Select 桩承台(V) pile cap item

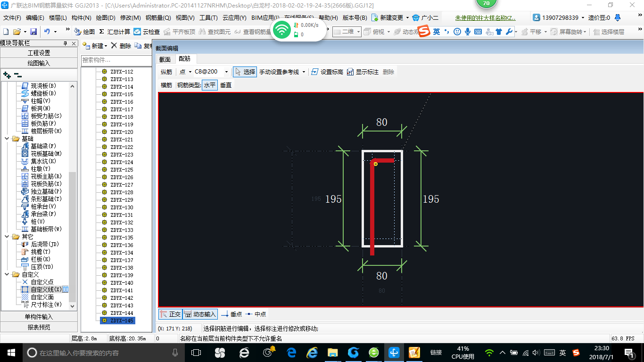pos(39,206)
